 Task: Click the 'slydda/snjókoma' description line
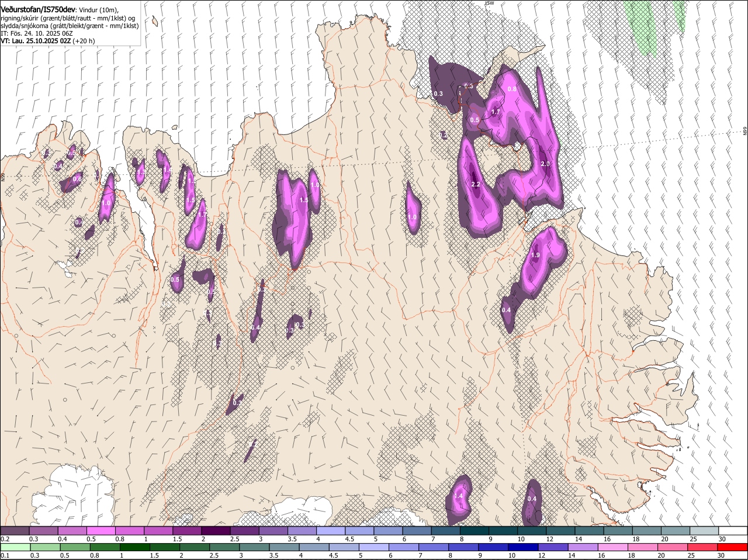pos(70,26)
